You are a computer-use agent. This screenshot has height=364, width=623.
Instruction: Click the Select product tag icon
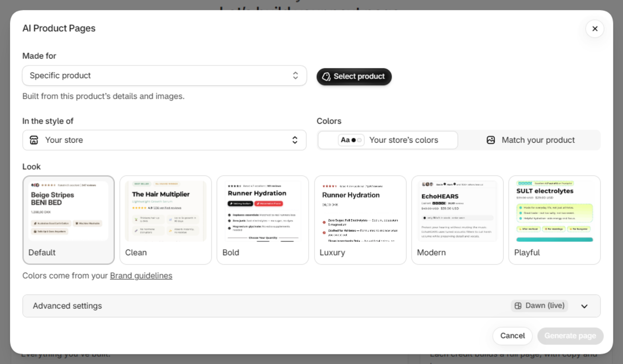pyautogui.click(x=326, y=77)
